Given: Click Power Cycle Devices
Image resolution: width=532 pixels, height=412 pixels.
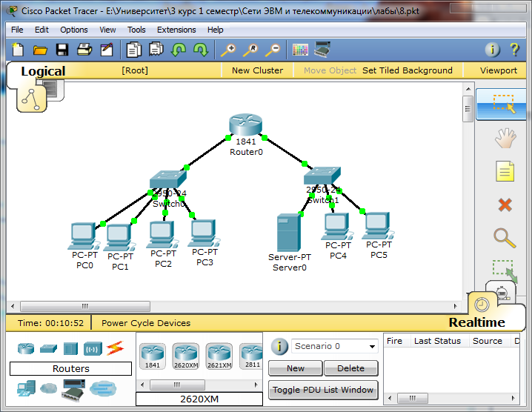Looking at the screenshot, I should tap(146, 323).
